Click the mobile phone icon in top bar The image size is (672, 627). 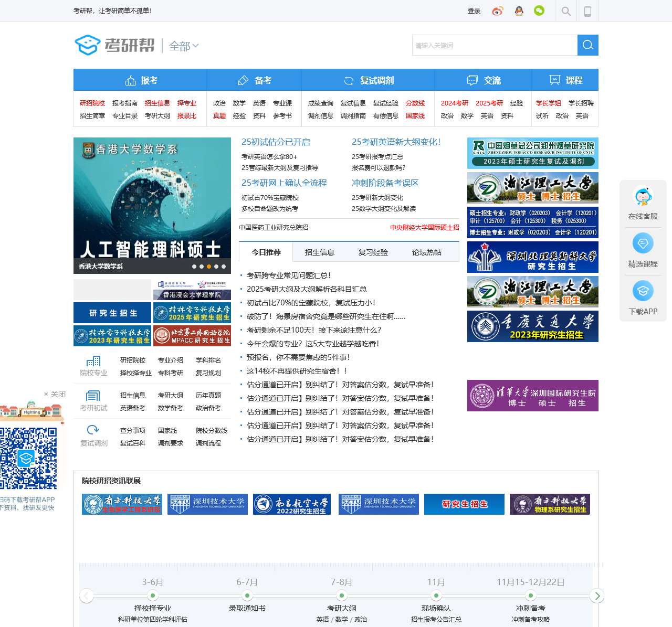pos(587,11)
